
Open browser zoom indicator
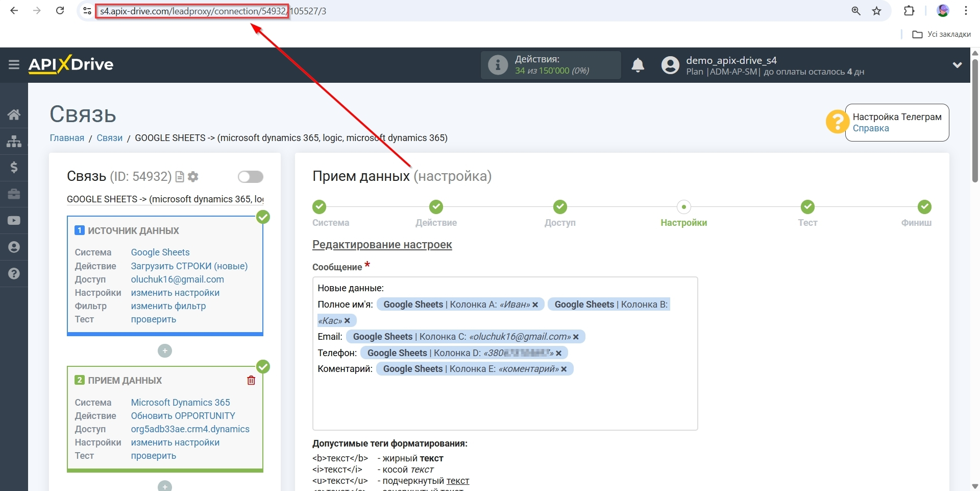pyautogui.click(x=856, y=11)
